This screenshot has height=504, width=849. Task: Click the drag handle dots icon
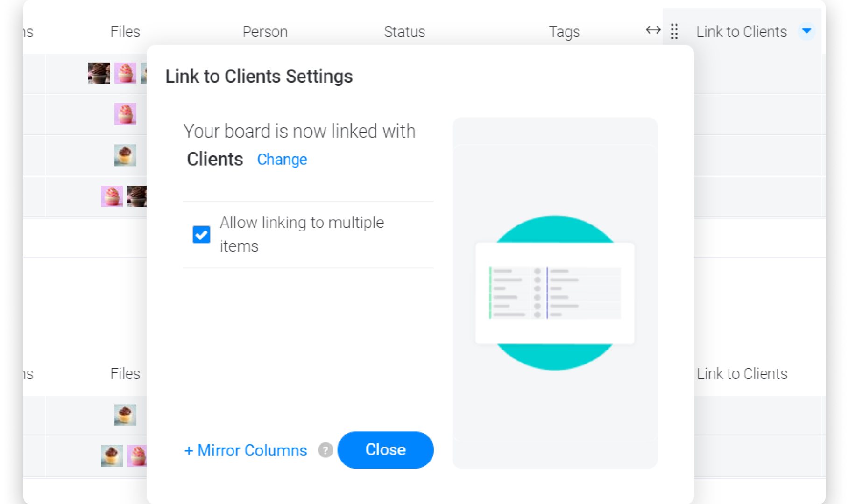pos(674,31)
